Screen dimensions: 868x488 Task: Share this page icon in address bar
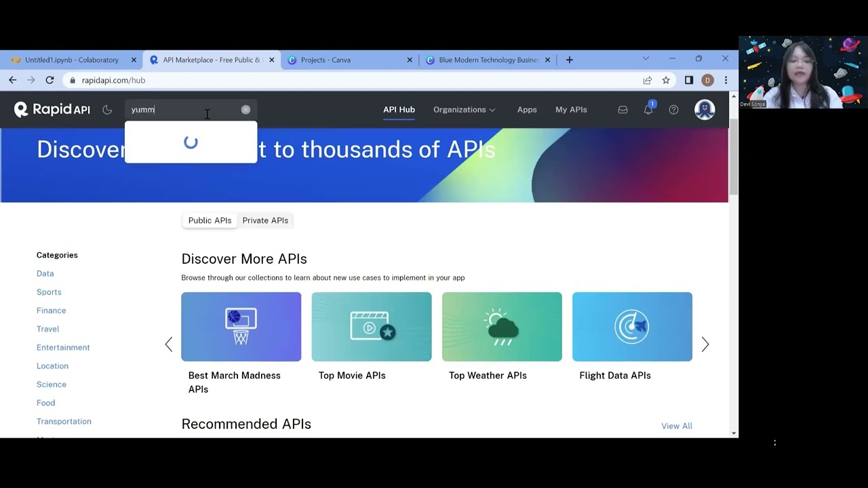click(x=648, y=80)
